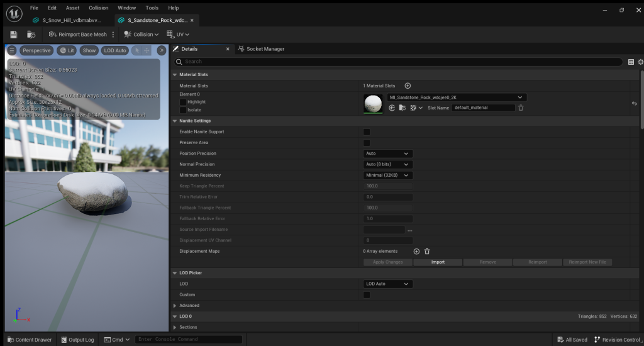Add Displacement Maps array element
The width and height of the screenshot is (644, 346).
(x=416, y=252)
